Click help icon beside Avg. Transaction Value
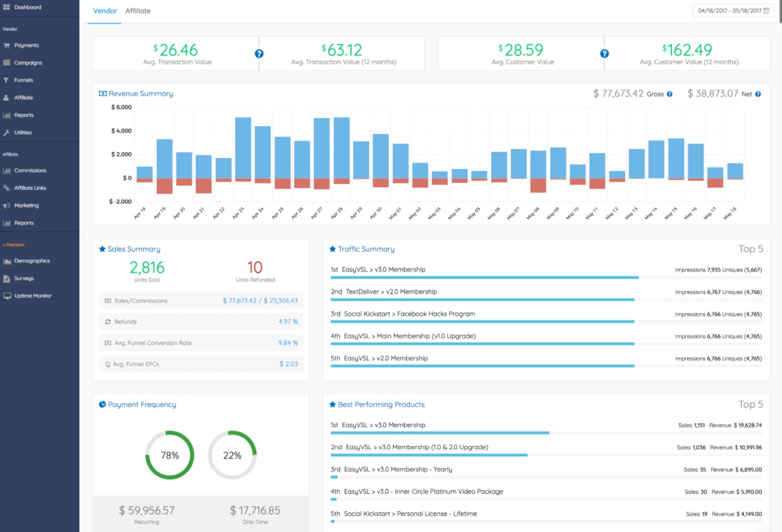The width and height of the screenshot is (782, 532). [x=259, y=53]
